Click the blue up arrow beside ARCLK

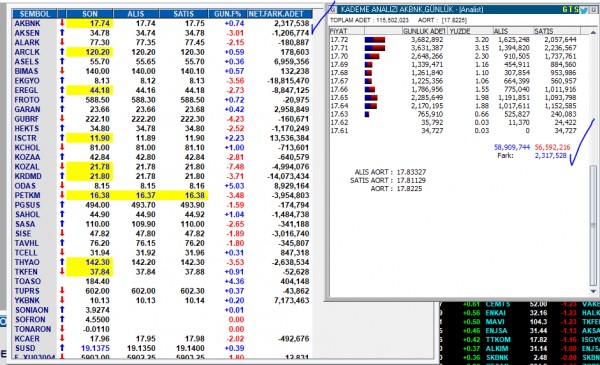tap(62, 52)
